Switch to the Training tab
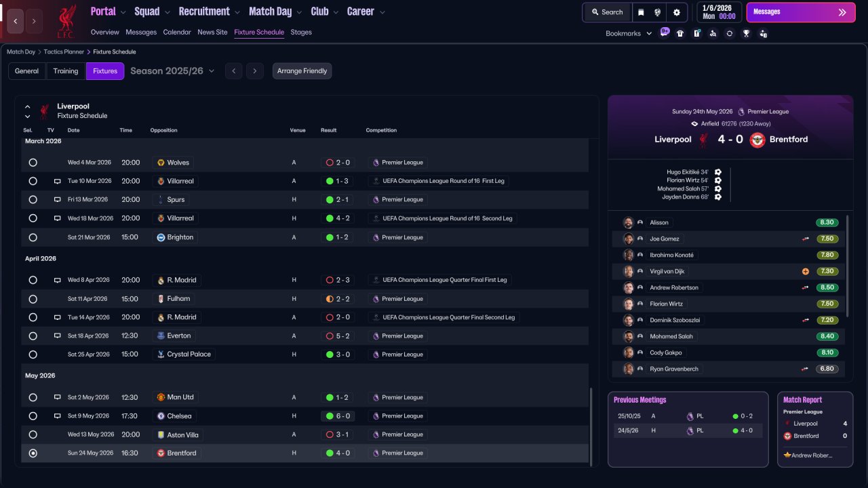This screenshot has width=868, height=488. click(66, 71)
